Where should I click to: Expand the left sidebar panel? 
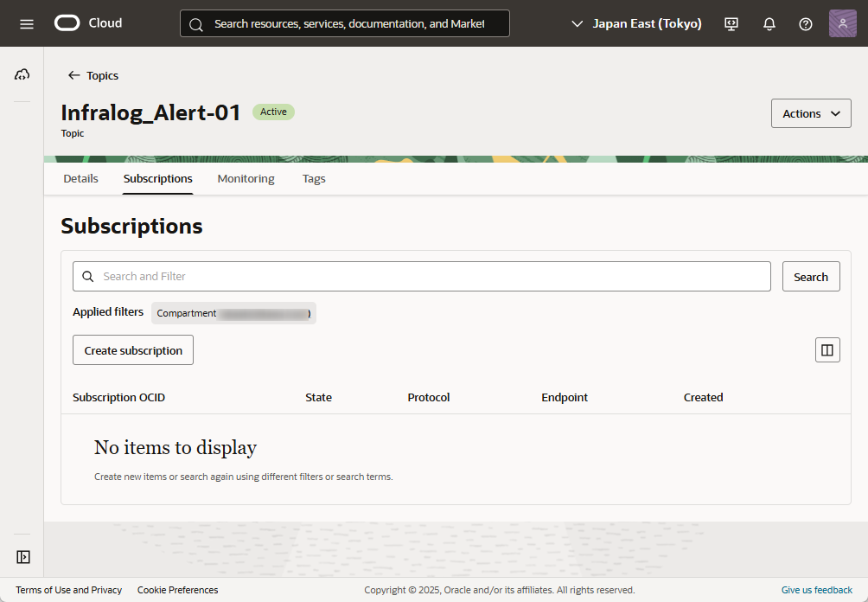point(23,557)
